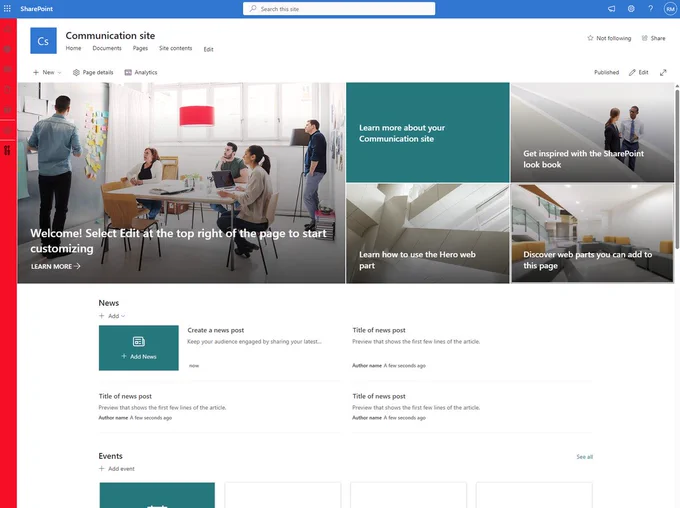Click Create a news post title
680x508 pixels.
tap(216, 330)
